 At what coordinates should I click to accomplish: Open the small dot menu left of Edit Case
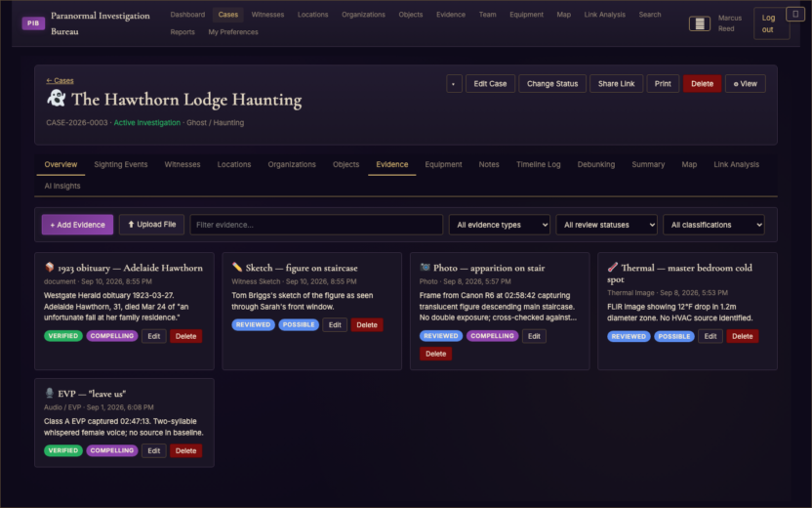tap(454, 83)
